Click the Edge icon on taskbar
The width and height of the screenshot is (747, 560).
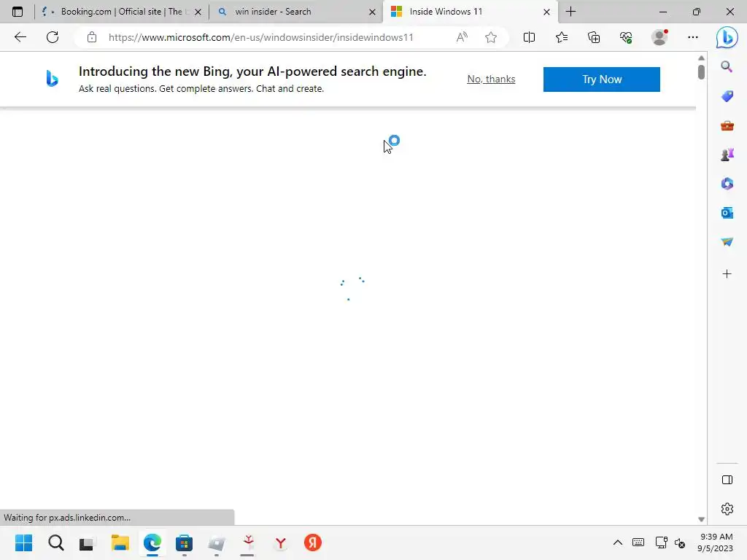click(152, 542)
